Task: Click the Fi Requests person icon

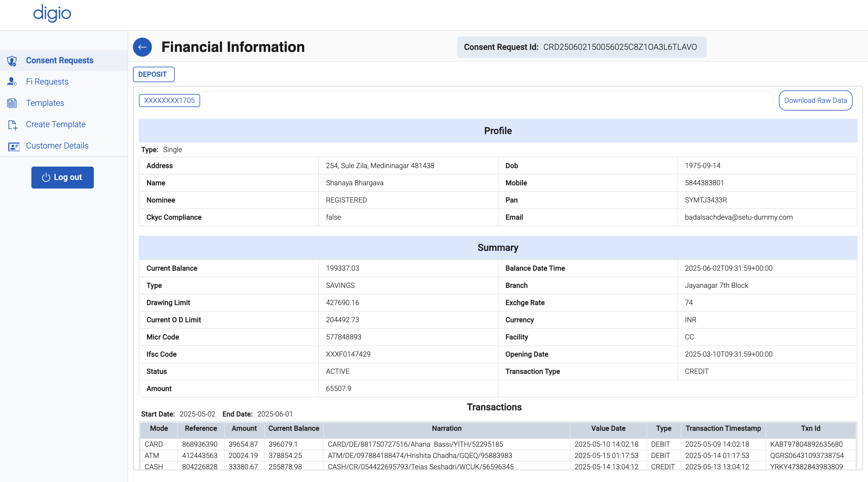Action: [x=12, y=81]
